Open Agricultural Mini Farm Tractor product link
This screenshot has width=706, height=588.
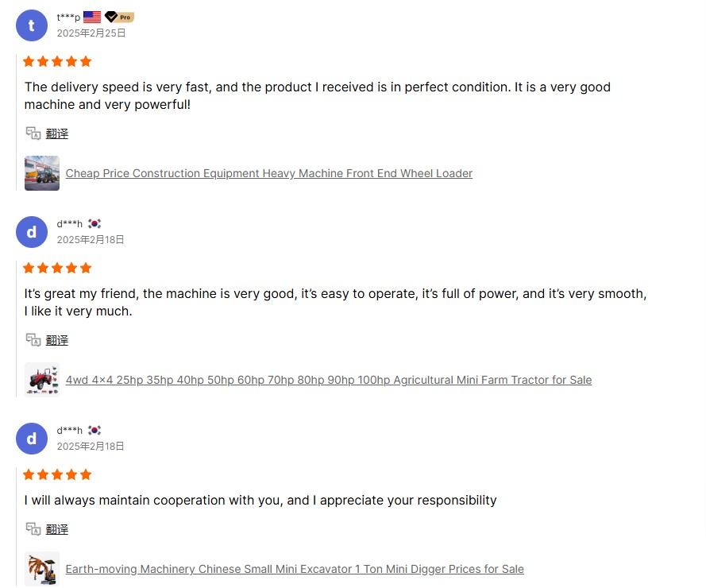328,380
